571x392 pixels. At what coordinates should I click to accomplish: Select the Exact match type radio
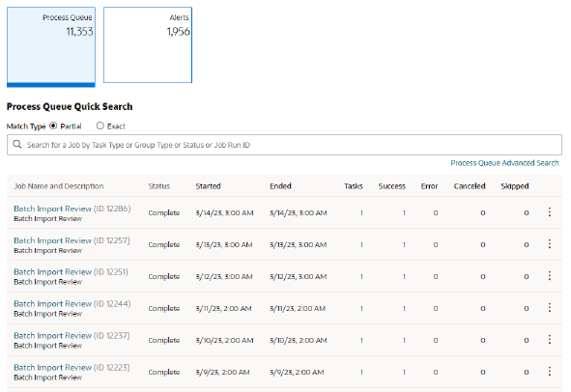point(100,126)
